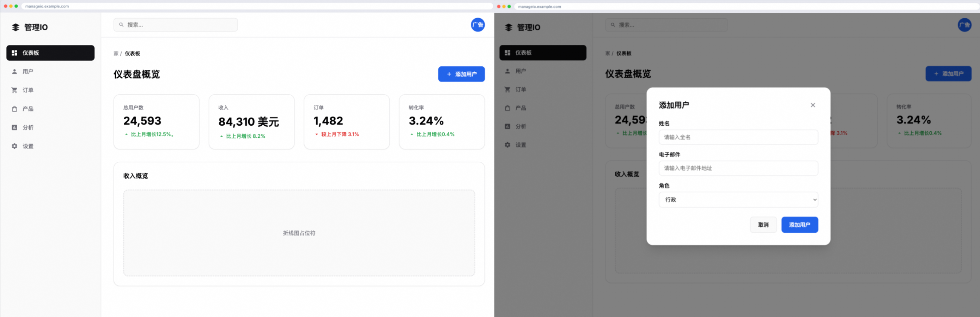The height and width of the screenshot is (317, 980).
Task: Click the 84,310 美元 value in left window
Action: tap(248, 122)
